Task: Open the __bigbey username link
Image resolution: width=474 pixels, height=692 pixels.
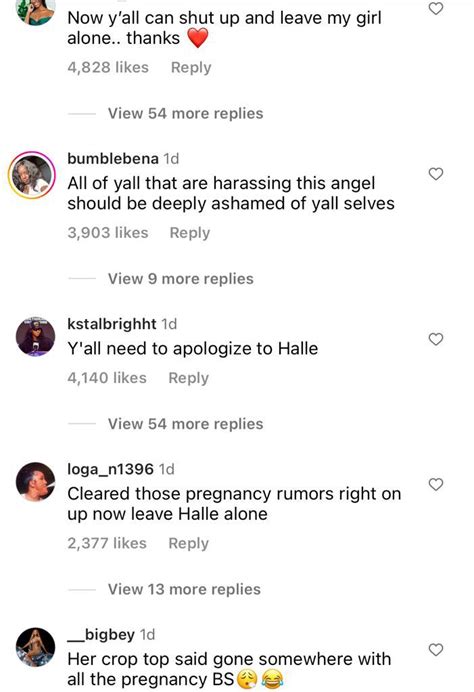Action: [x=101, y=635]
